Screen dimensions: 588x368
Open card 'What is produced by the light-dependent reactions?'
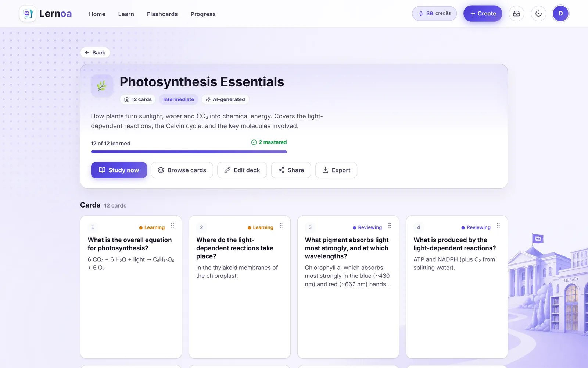[457, 287]
